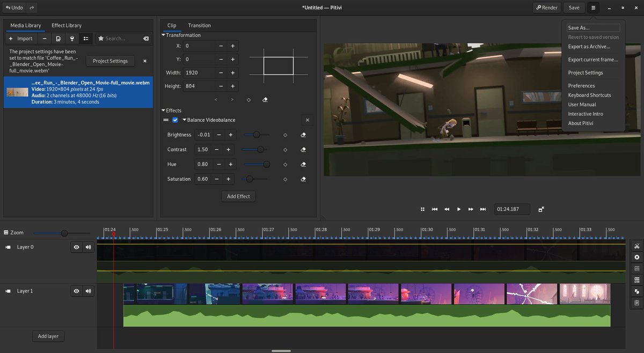Image resolution: width=644 pixels, height=353 pixels.
Task: Hide Layer 0 video with eye icon
Action: [77, 247]
